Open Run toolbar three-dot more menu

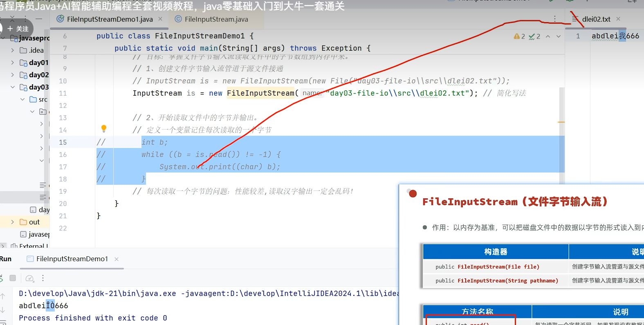43,278
